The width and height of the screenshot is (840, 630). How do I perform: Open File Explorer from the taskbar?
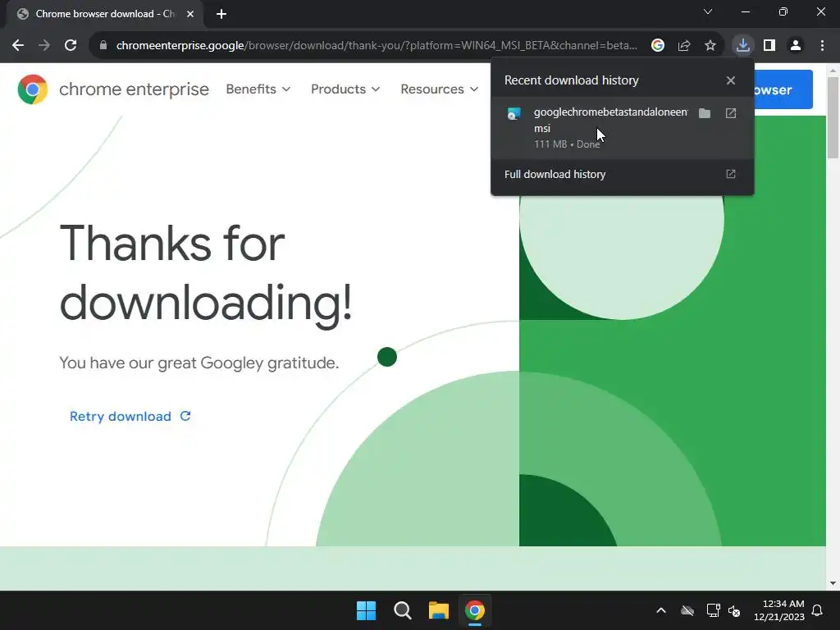point(439,610)
